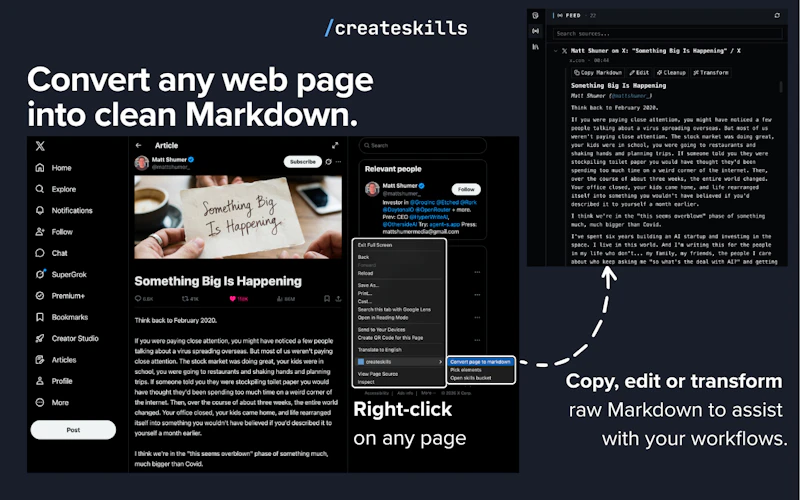800x500 pixels.
Task: Click the share upload icon on article
Action: [338, 299]
